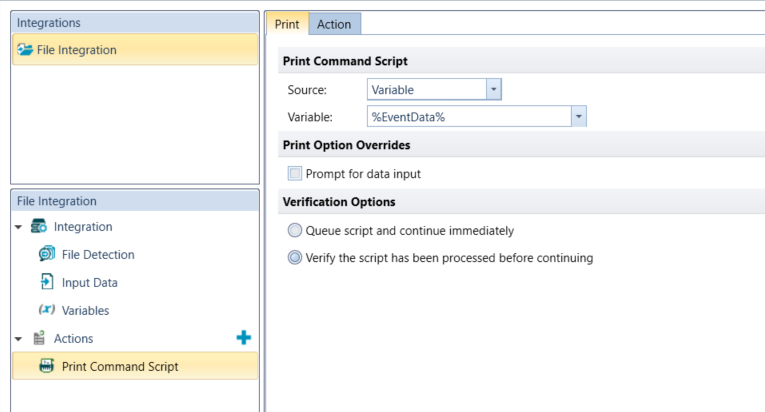
Task: Add a new action with plus icon
Action: click(x=244, y=338)
